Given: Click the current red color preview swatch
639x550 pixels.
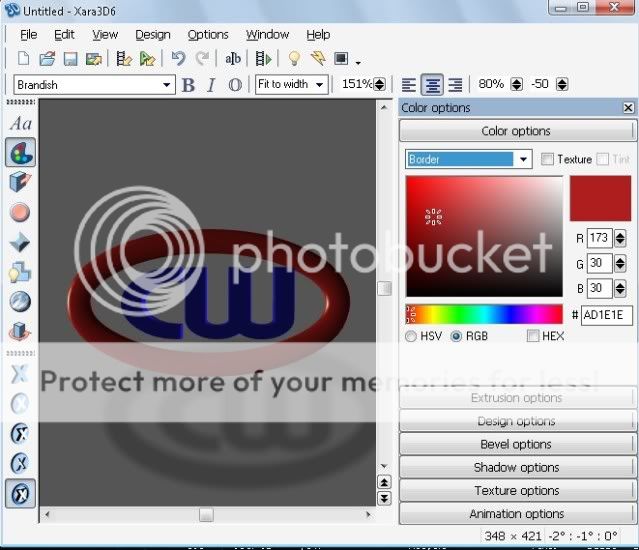Looking at the screenshot, I should (600, 198).
